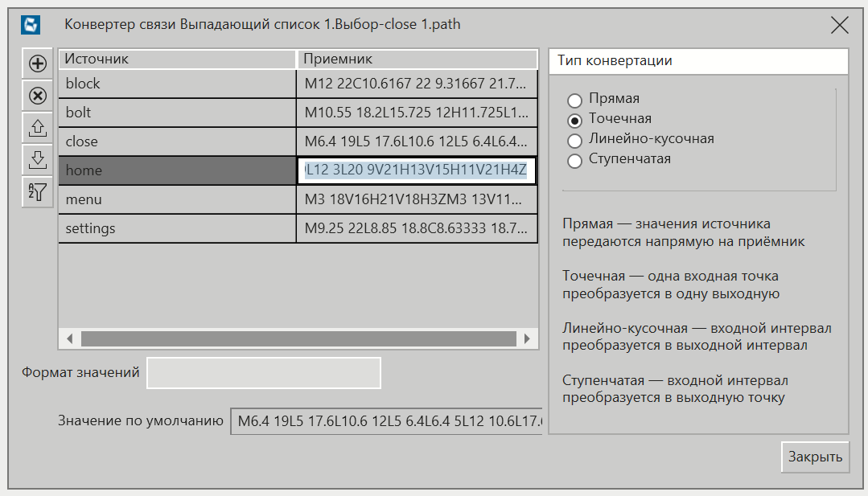Choose the Линейно-кусочная option
This screenshot has height=496, width=868.
point(574,141)
